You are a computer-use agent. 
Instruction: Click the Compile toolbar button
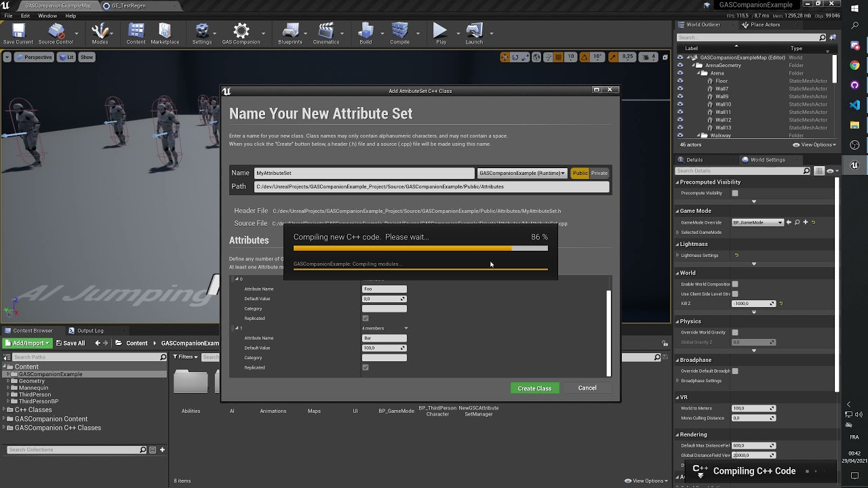coord(399,34)
